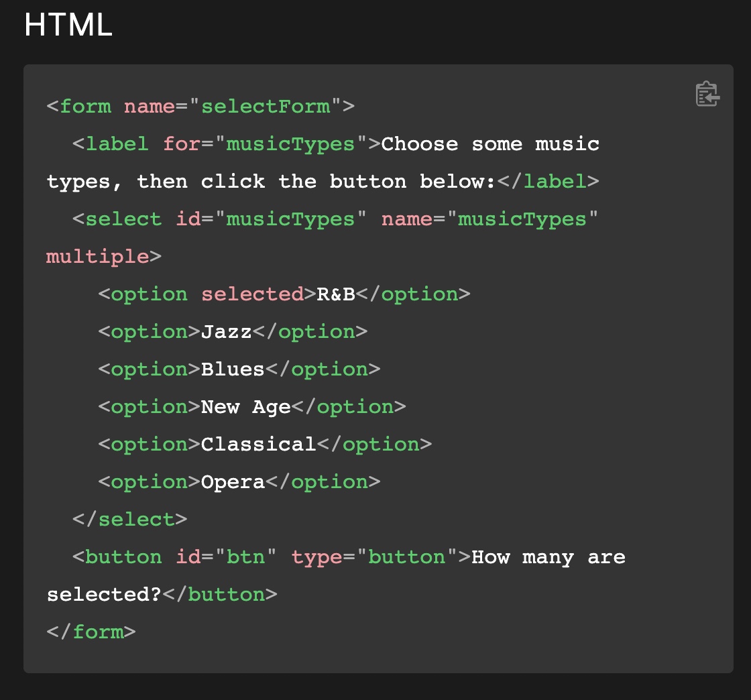Screen dimensions: 751x700
Task: Click the Classical option text
Action: [258, 445]
